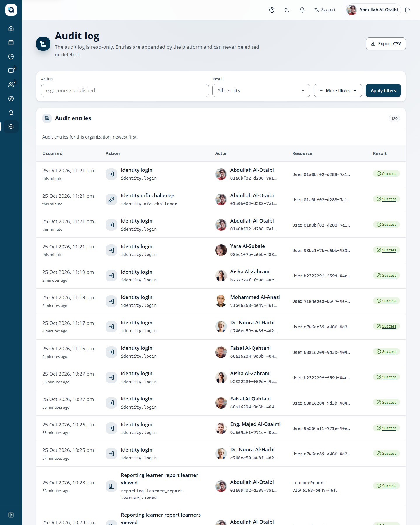Open the pie chart analytics sidebar icon

[11, 57]
